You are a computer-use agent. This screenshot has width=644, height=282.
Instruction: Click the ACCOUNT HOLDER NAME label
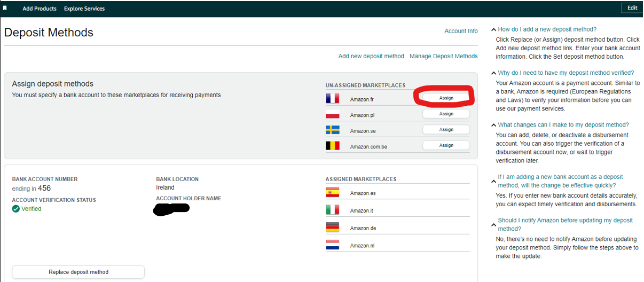pos(189,198)
